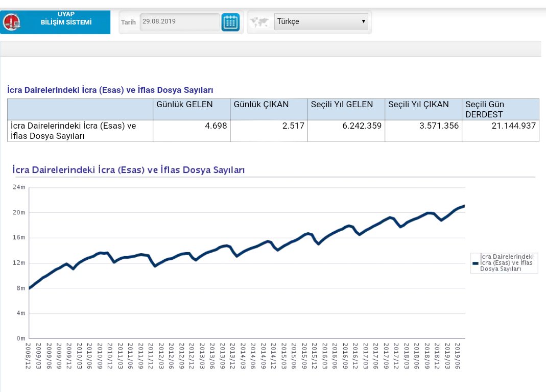Click the UYAP Bilişim Sistemi banner
The width and height of the screenshot is (546, 392).
tap(55, 22)
